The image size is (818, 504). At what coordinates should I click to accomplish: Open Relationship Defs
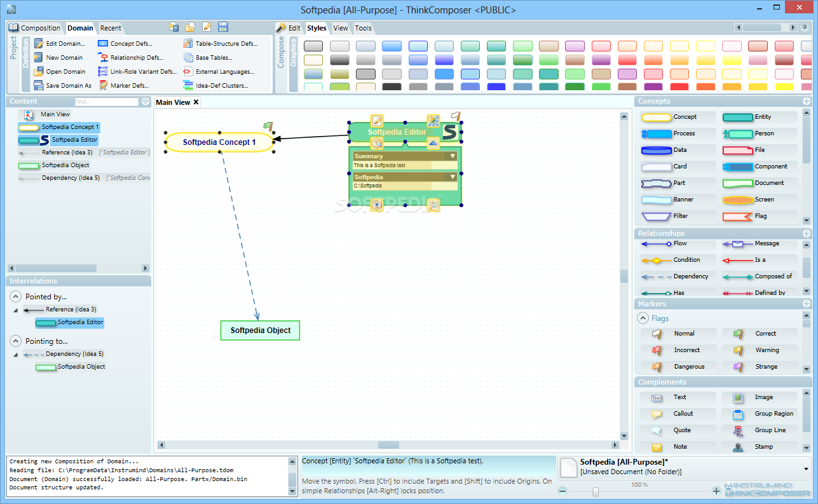click(130, 58)
